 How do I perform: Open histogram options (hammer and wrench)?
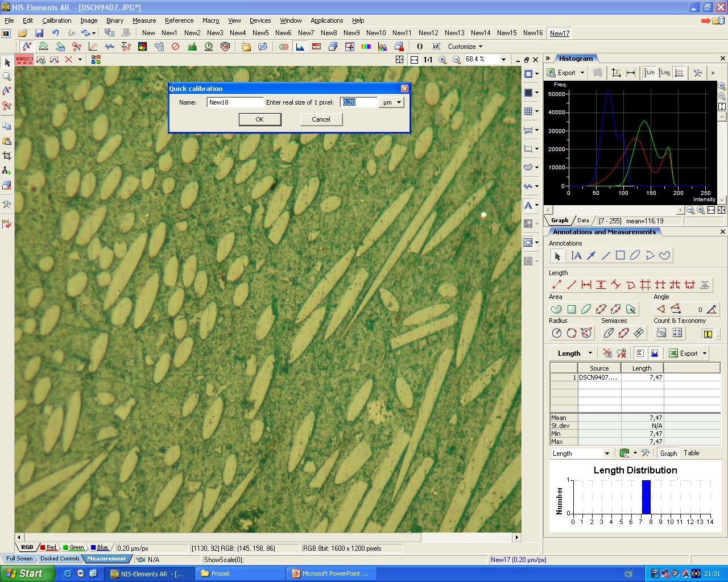697,73
